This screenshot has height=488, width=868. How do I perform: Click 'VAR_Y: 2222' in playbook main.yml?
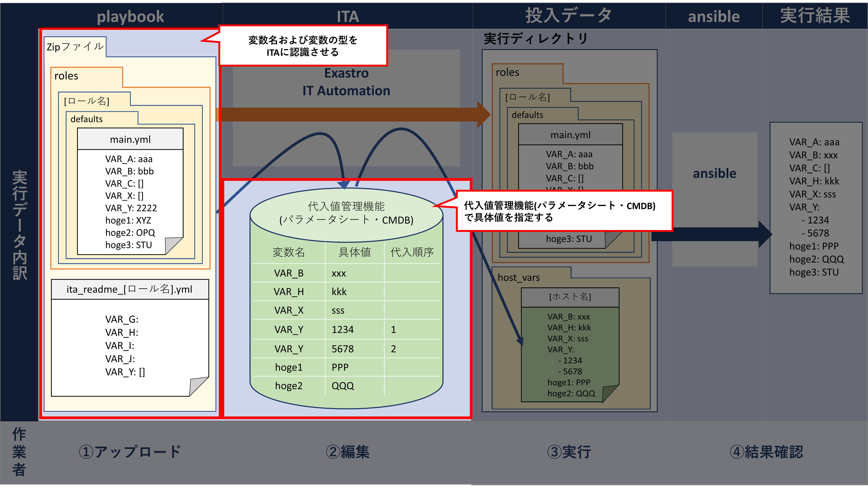pos(131,208)
